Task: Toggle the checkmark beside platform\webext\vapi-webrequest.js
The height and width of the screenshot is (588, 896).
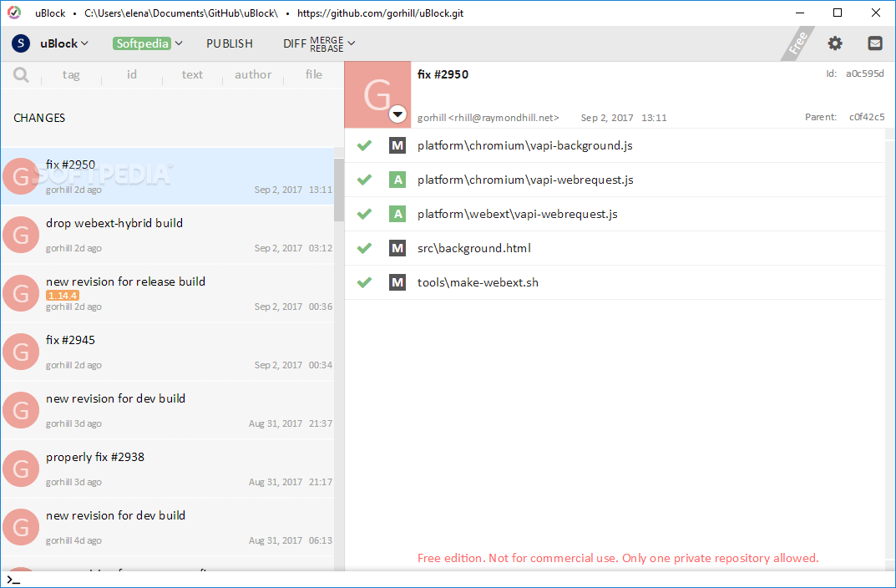Action: (x=364, y=214)
